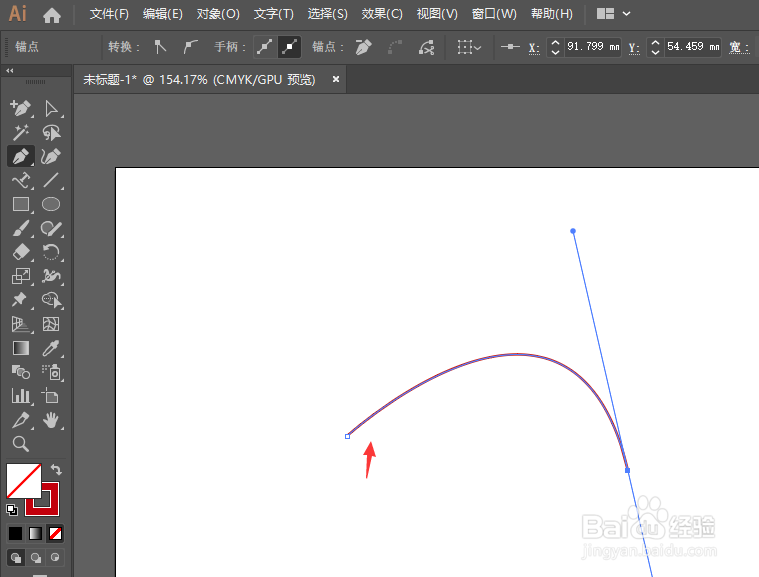Select the Mesh tool
This screenshot has height=577, width=759.
pyautogui.click(x=51, y=324)
